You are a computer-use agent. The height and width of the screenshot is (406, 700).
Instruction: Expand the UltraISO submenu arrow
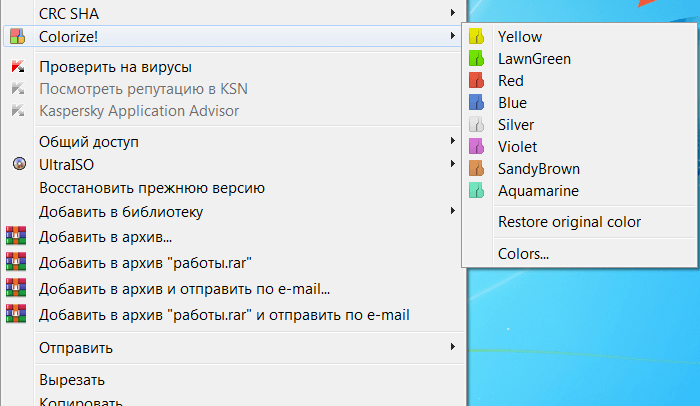(x=453, y=164)
